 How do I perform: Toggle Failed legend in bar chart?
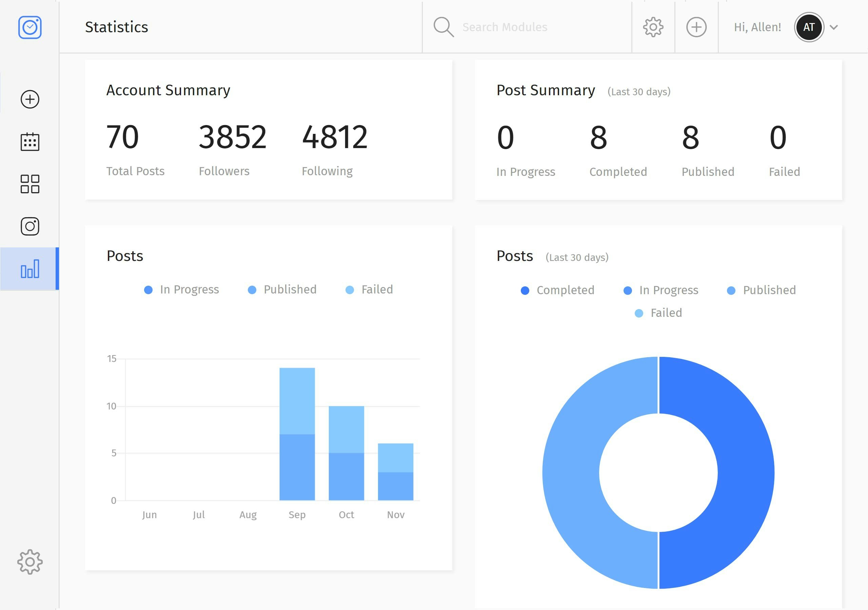click(369, 289)
